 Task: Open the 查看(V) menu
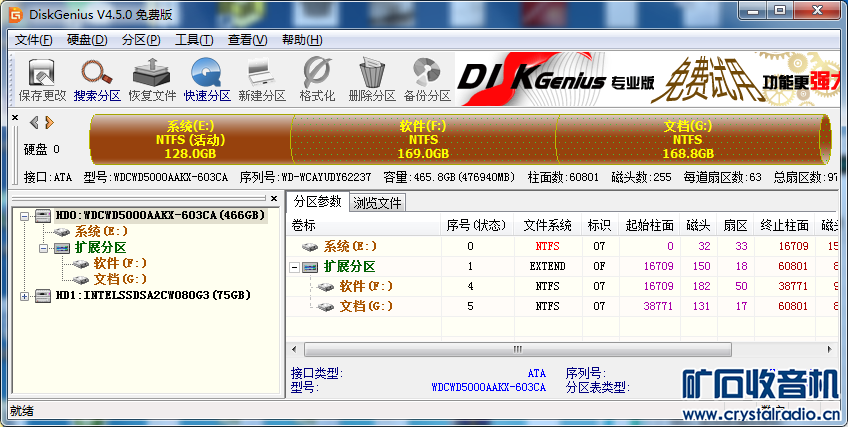point(248,40)
